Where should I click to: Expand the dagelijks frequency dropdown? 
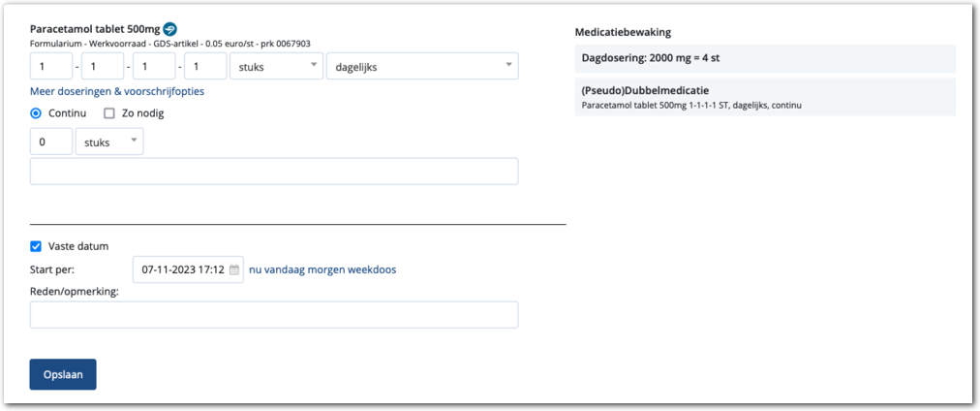coord(421,66)
